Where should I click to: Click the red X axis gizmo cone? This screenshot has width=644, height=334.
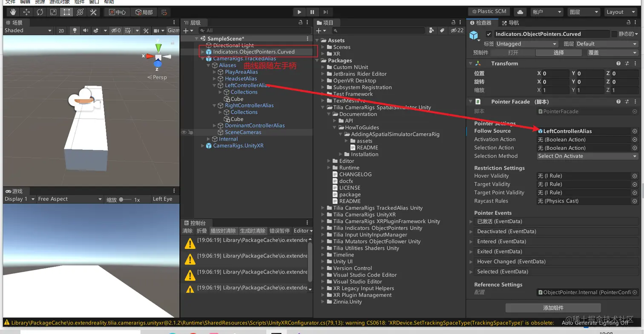point(149,56)
